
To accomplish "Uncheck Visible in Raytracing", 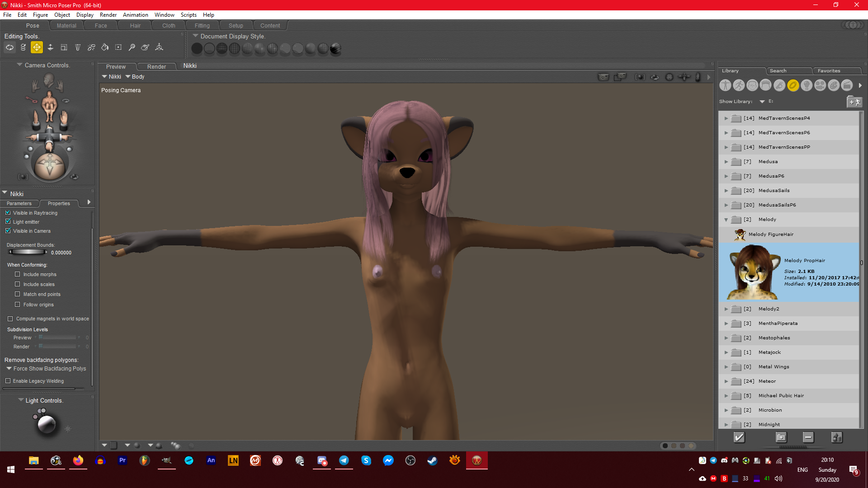I will coord(8,213).
